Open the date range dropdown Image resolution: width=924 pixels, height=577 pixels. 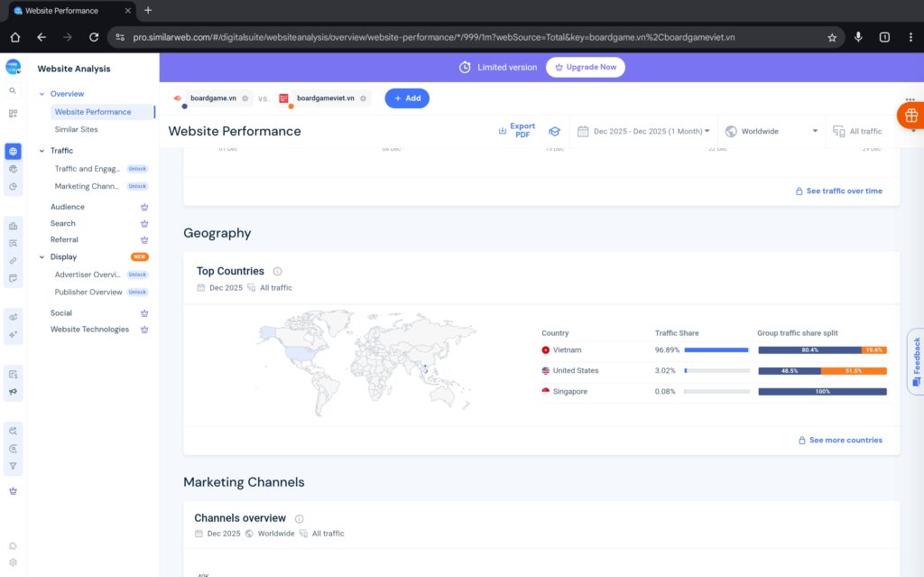coord(643,131)
